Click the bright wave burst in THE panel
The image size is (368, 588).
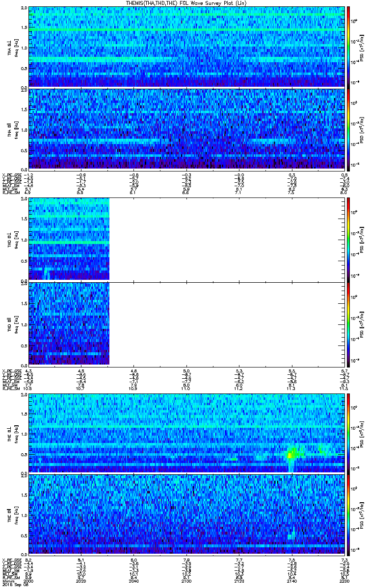click(293, 453)
